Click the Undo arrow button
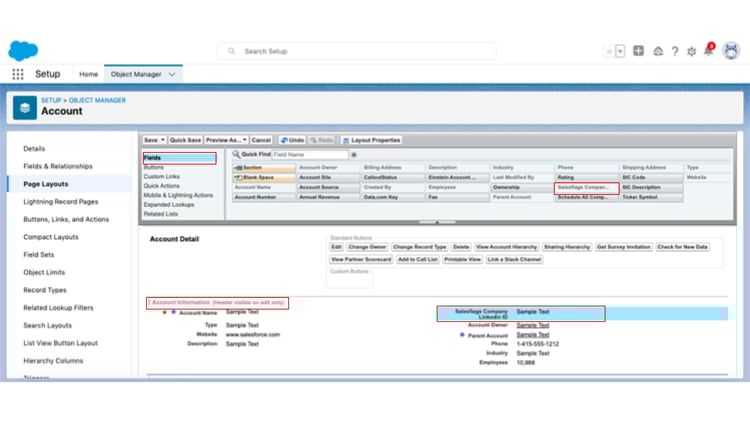Viewport: 750px width, 421px height. pyautogui.click(x=292, y=140)
